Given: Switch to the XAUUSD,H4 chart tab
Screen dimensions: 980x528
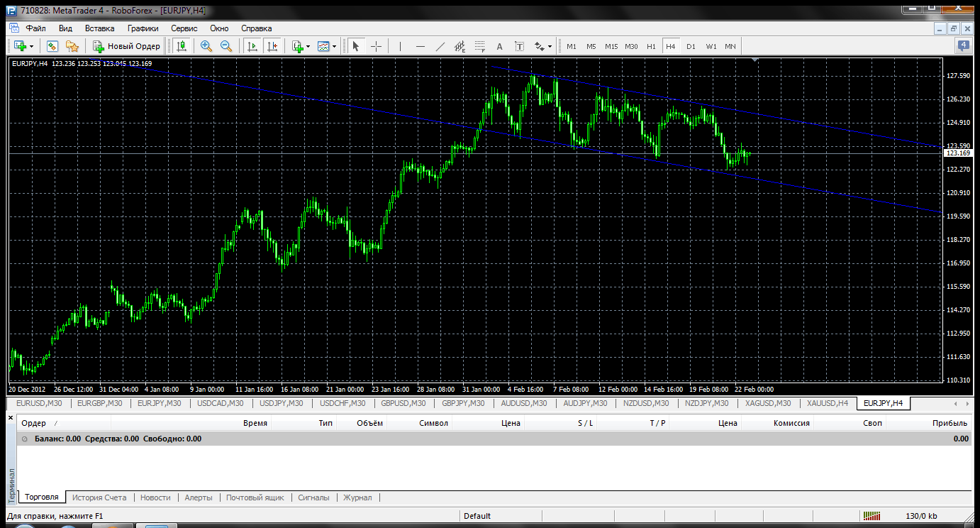Looking at the screenshot, I should coord(827,403).
